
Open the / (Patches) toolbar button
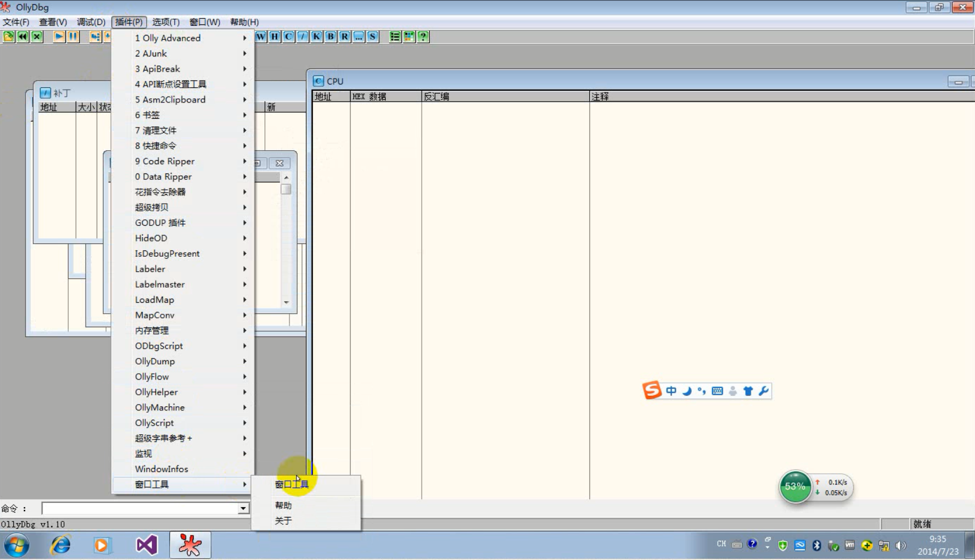303,37
